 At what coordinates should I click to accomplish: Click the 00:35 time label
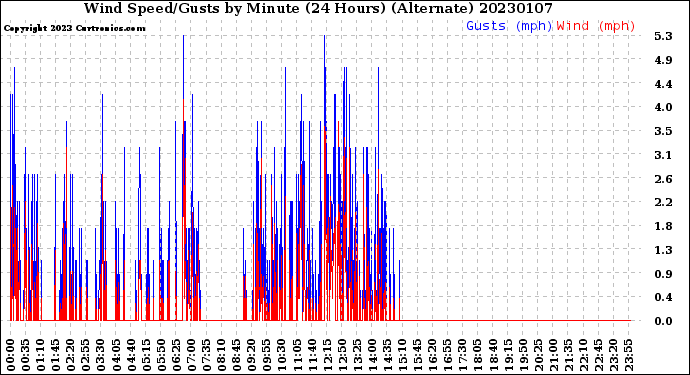(x=26, y=355)
